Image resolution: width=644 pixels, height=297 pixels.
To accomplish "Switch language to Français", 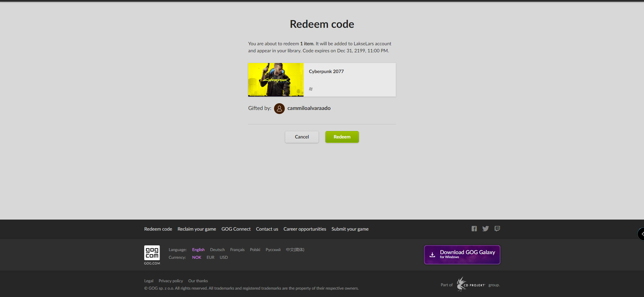I will point(237,250).
